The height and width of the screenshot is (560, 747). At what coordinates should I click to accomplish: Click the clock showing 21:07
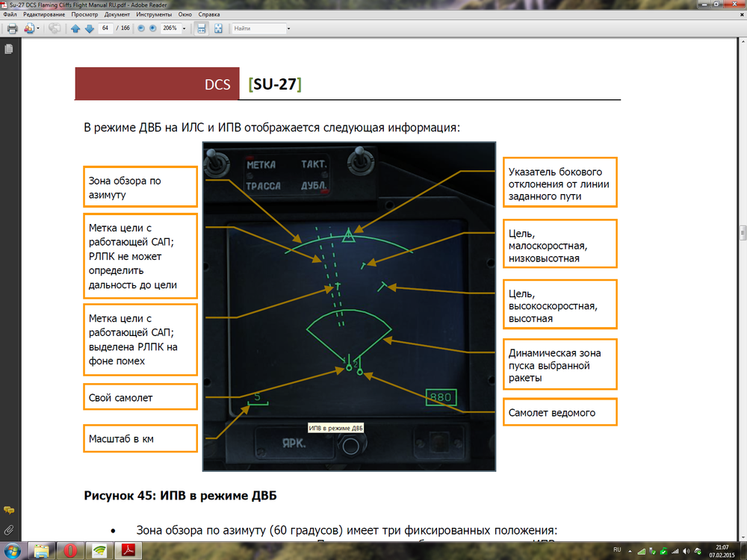pyautogui.click(x=722, y=551)
